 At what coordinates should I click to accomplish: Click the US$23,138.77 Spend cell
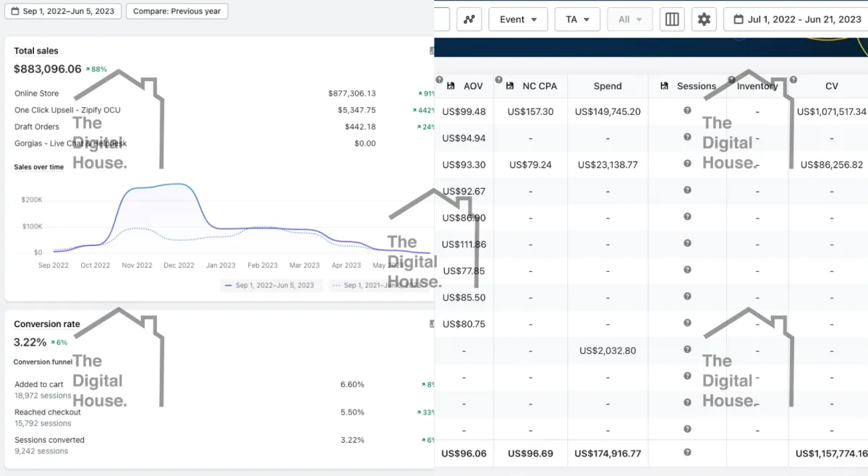(608, 164)
